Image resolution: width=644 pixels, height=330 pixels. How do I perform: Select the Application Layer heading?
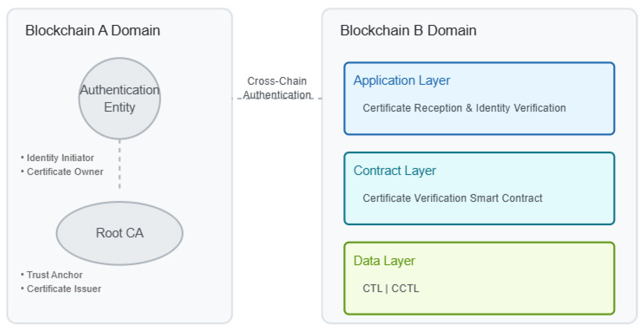pyautogui.click(x=401, y=80)
